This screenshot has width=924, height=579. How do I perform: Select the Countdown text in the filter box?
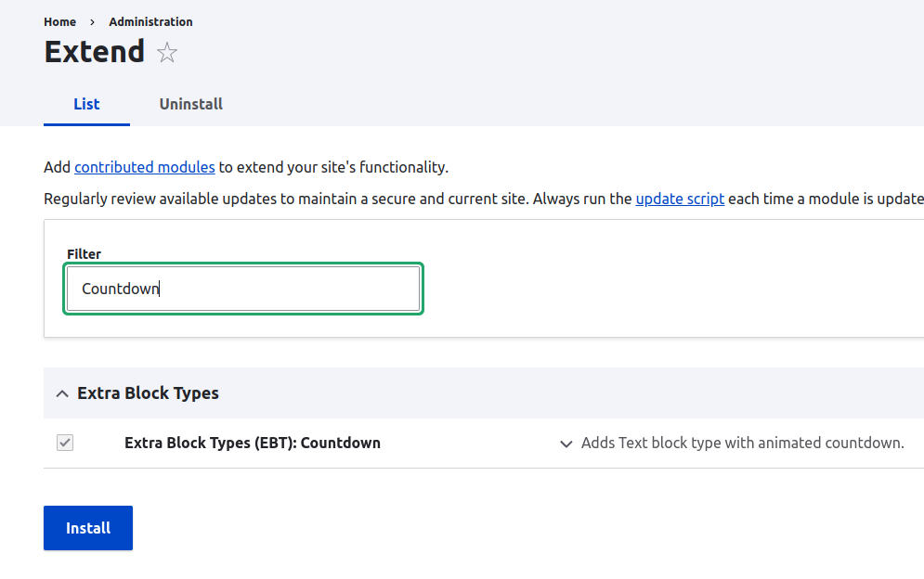120,289
